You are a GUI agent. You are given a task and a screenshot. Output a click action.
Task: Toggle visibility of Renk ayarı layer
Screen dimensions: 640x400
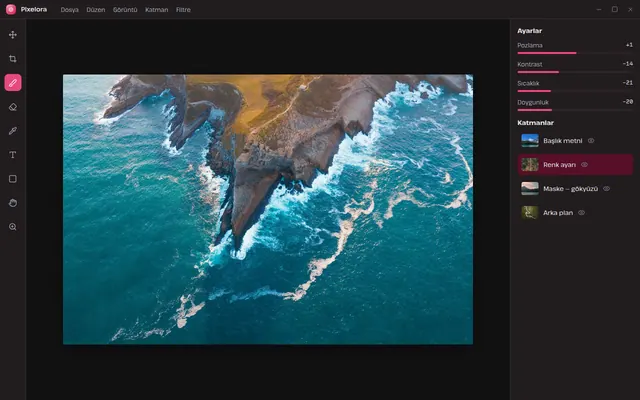(584, 164)
